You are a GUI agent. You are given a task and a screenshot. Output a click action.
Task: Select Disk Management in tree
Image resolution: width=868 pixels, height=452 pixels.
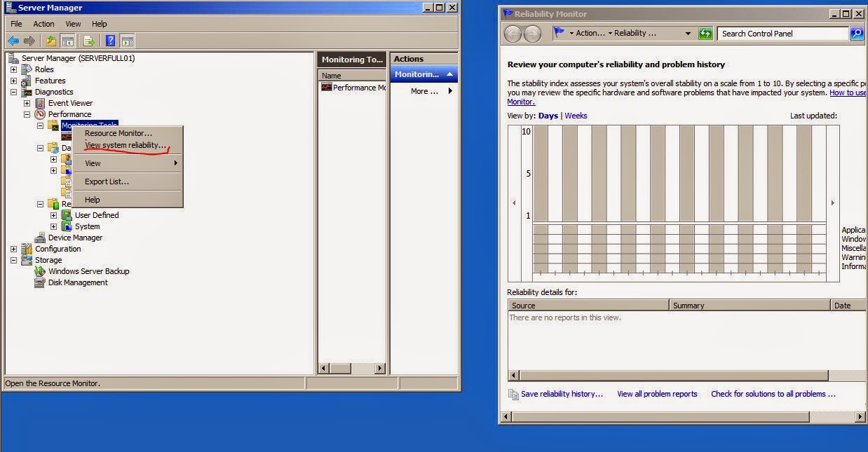78,282
